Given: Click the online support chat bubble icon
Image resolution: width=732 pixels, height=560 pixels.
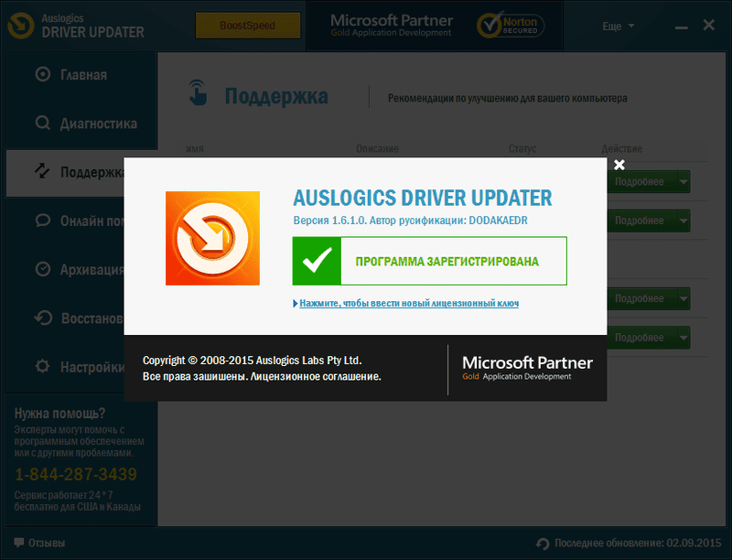Looking at the screenshot, I should [42, 221].
